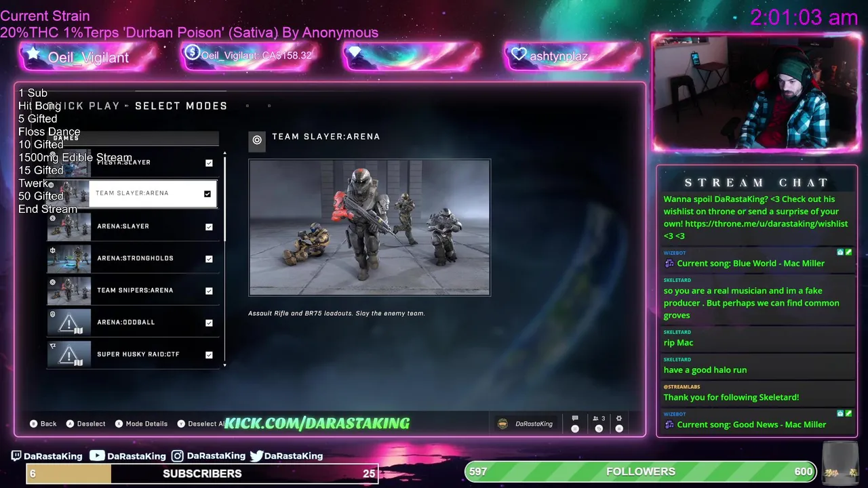Click the Y button Deselect All icon
Viewport: 868px width, 488px height.
(181, 424)
